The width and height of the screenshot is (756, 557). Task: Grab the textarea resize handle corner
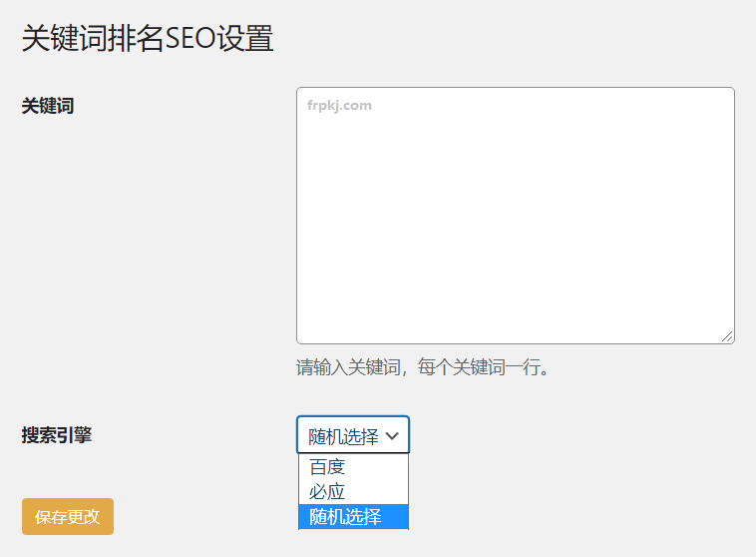pyautogui.click(x=727, y=336)
